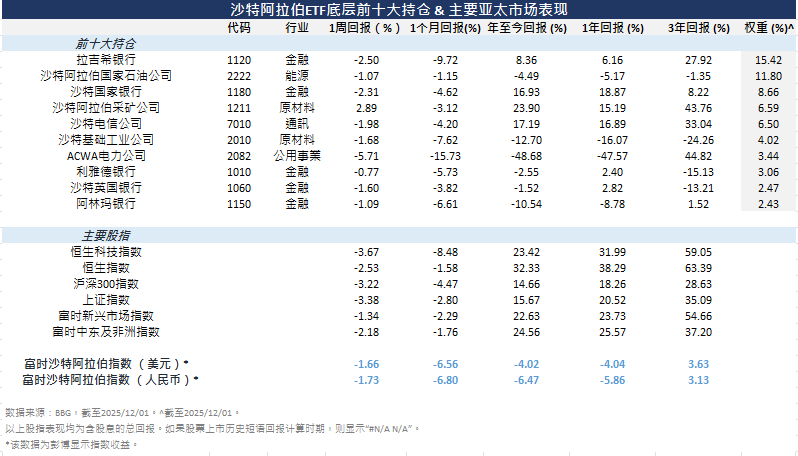Click the 8.66 weight value
The width and height of the screenshot is (798, 456).
768,92
